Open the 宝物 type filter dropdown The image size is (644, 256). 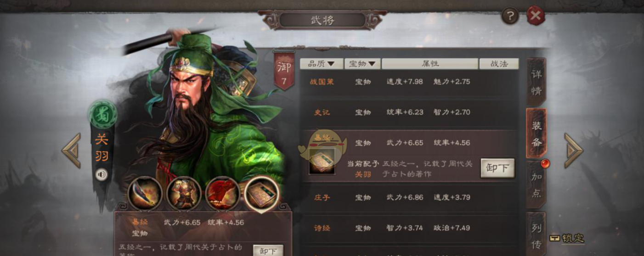[x=363, y=64]
